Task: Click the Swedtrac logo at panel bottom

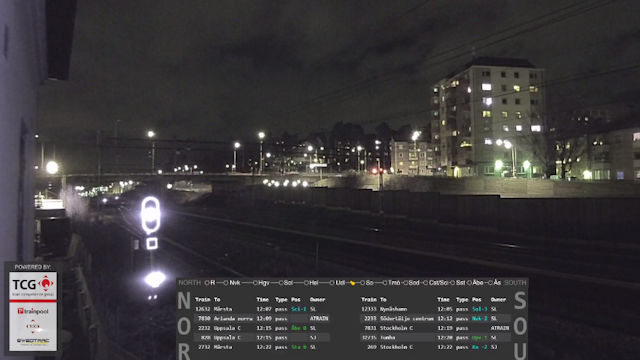Action: pyautogui.click(x=33, y=341)
